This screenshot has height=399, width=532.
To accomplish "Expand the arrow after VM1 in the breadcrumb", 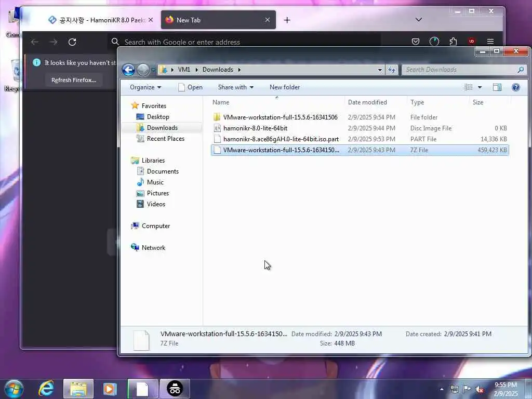I will click(x=196, y=70).
